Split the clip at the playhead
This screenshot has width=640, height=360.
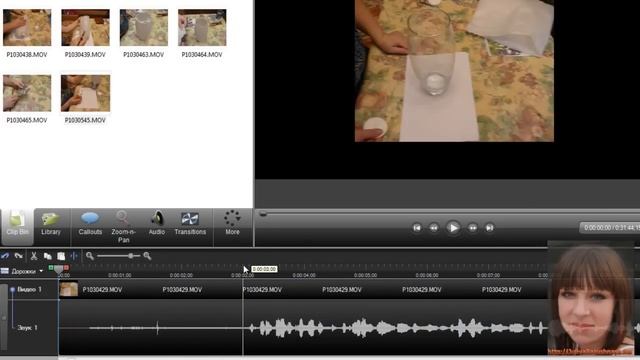(74, 256)
